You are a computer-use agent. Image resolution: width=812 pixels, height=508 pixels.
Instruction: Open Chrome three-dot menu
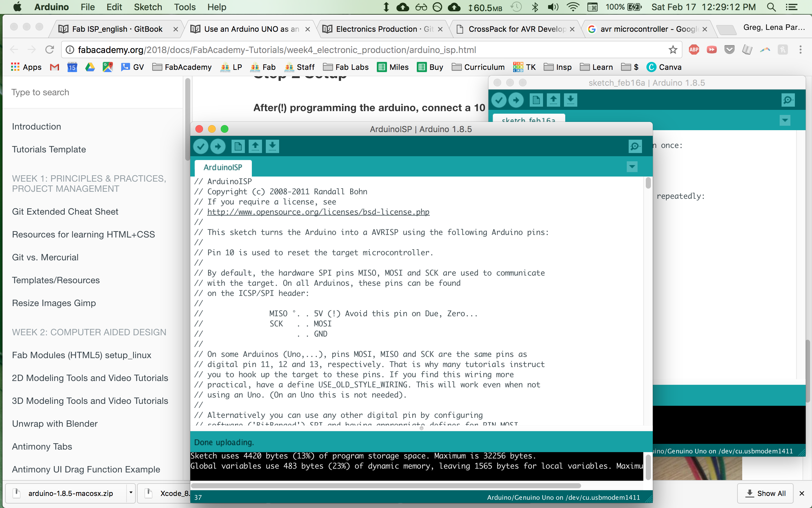(x=801, y=50)
